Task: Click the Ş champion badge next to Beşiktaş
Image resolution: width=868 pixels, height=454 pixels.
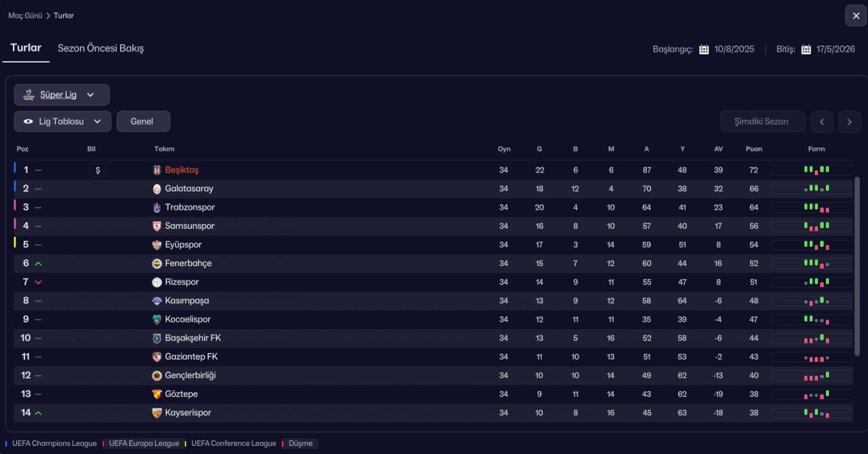Action: tap(98, 170)
